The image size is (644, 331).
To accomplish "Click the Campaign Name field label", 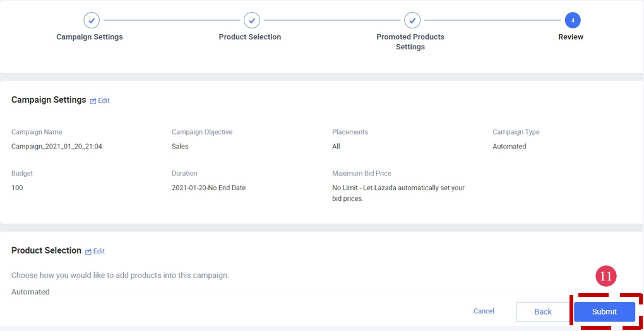I will click(x=37, y=132).
